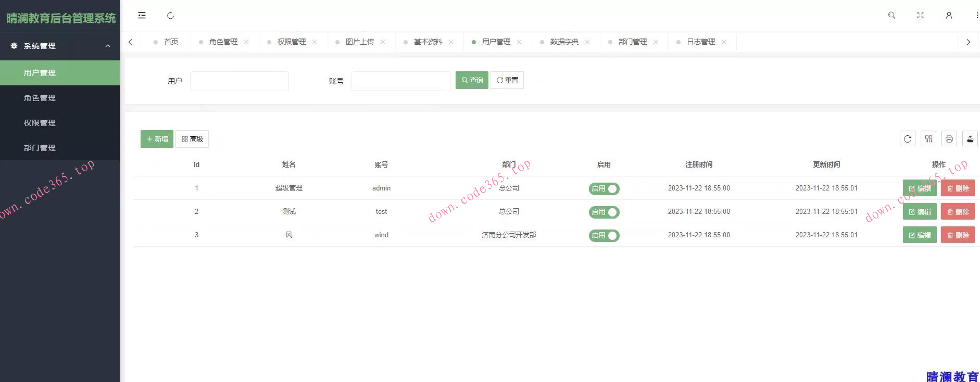
Task: Click the 更新时间 column header
Action: point(826,164)
